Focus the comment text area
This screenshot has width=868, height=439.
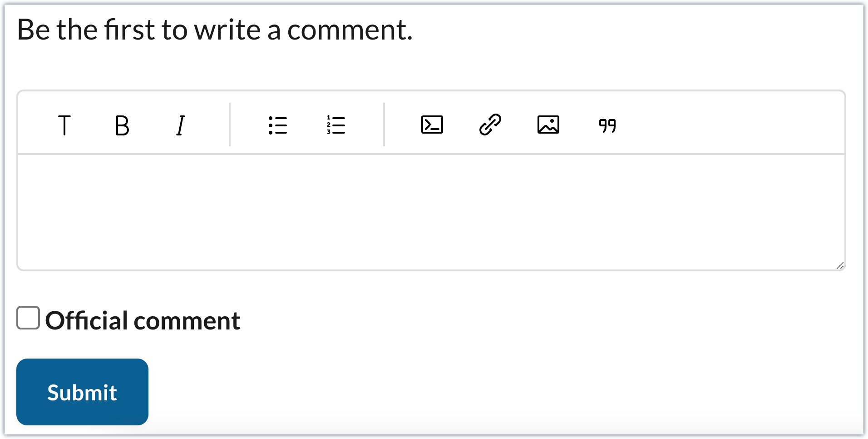(x=430, y=212)
